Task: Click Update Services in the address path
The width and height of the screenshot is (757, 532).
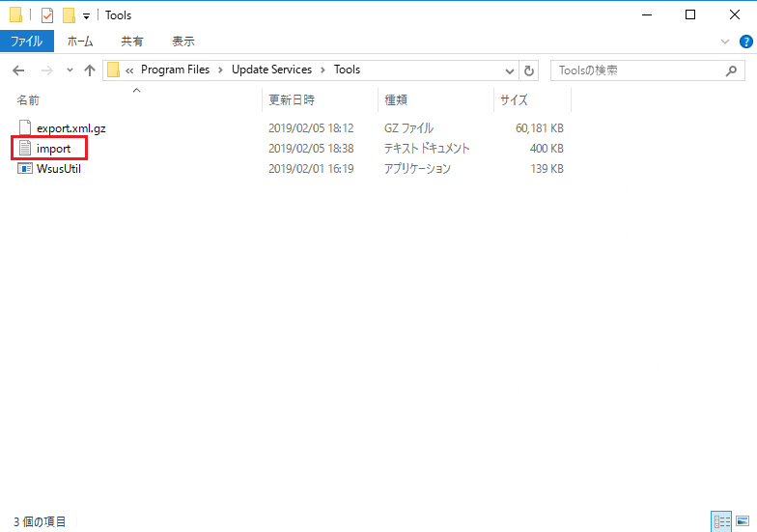Action: (271, 70)
